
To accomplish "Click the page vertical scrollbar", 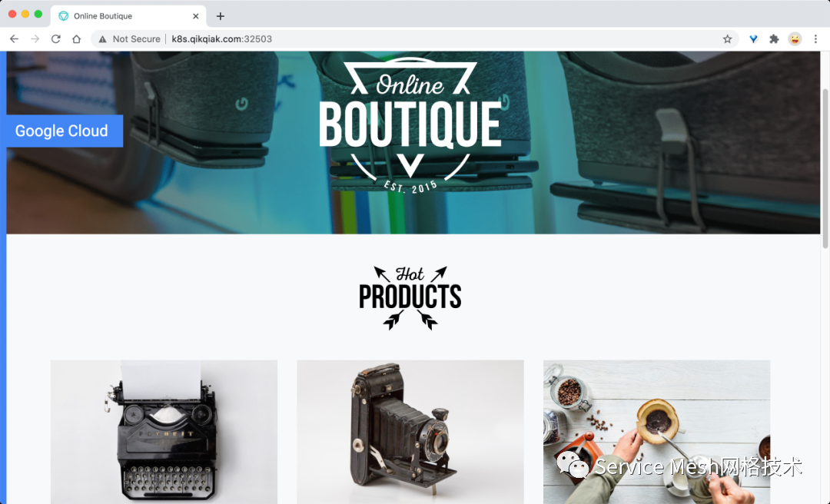I will 825,168.
